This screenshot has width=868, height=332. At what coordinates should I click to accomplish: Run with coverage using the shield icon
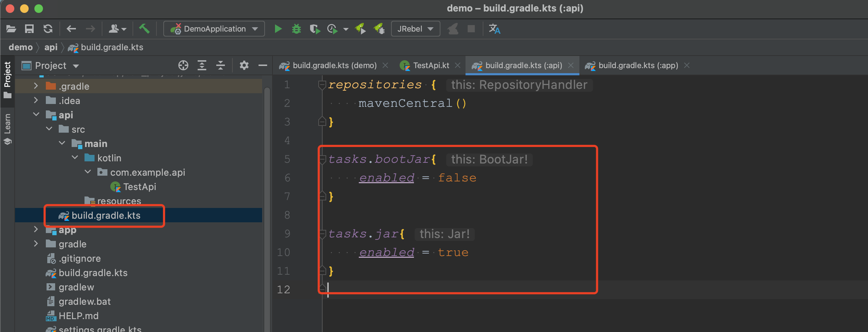[315, 29]
